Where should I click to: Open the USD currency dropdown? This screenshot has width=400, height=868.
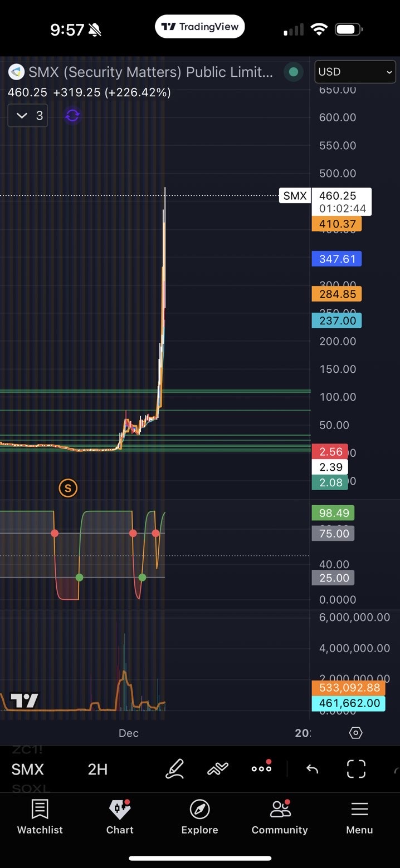(x=355, y=72)
